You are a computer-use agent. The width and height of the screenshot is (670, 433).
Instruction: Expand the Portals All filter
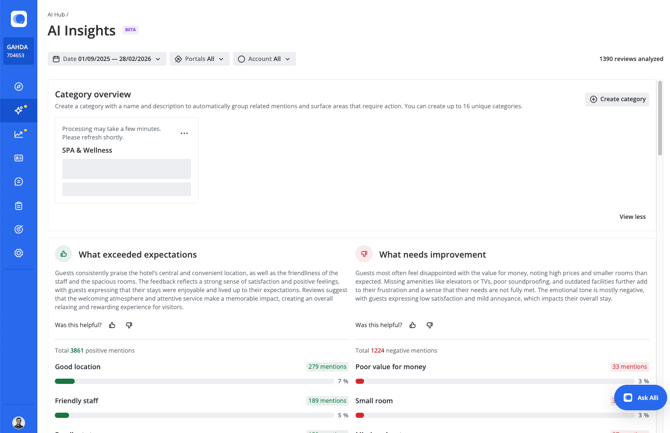(x=199, y=59)
